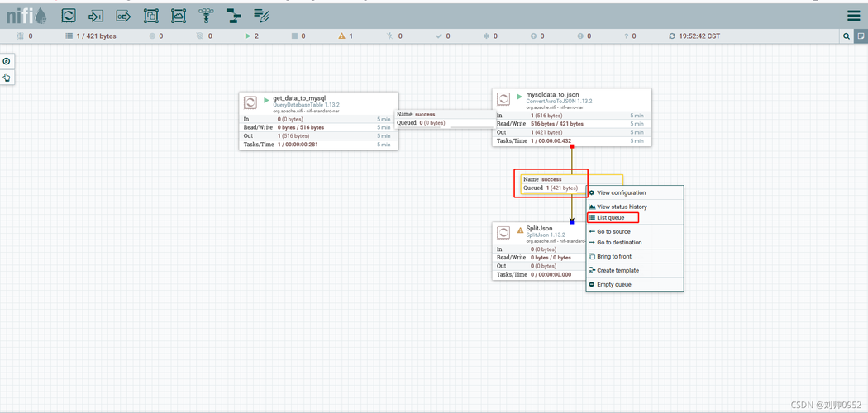
Task: Select the Output Port toolbar icon
Action: pos(123,16)
